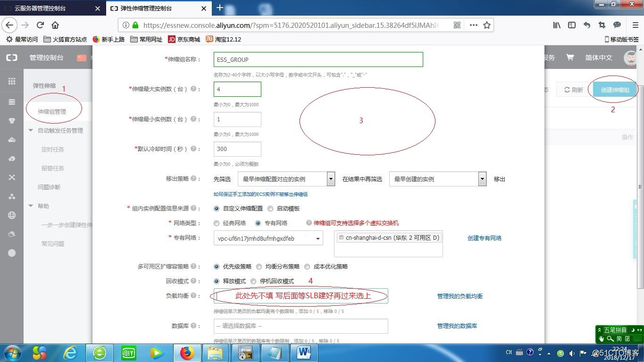Open a new browser tab with plus
The height and width of the screenshot is (362, 644).
pyautogui.click(x=219, y=8)
